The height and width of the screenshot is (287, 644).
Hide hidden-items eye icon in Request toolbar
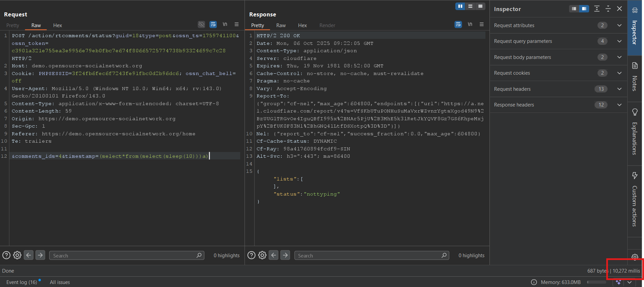(201, 24)
